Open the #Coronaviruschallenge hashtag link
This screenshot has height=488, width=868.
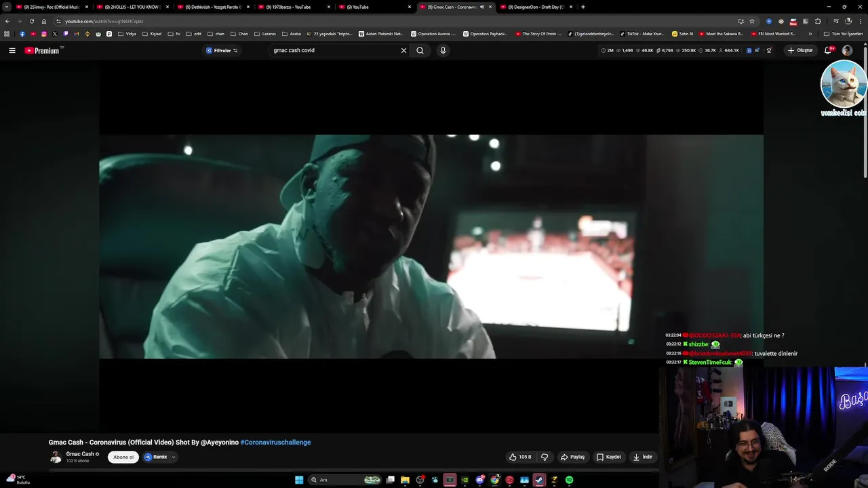point(275,442)
